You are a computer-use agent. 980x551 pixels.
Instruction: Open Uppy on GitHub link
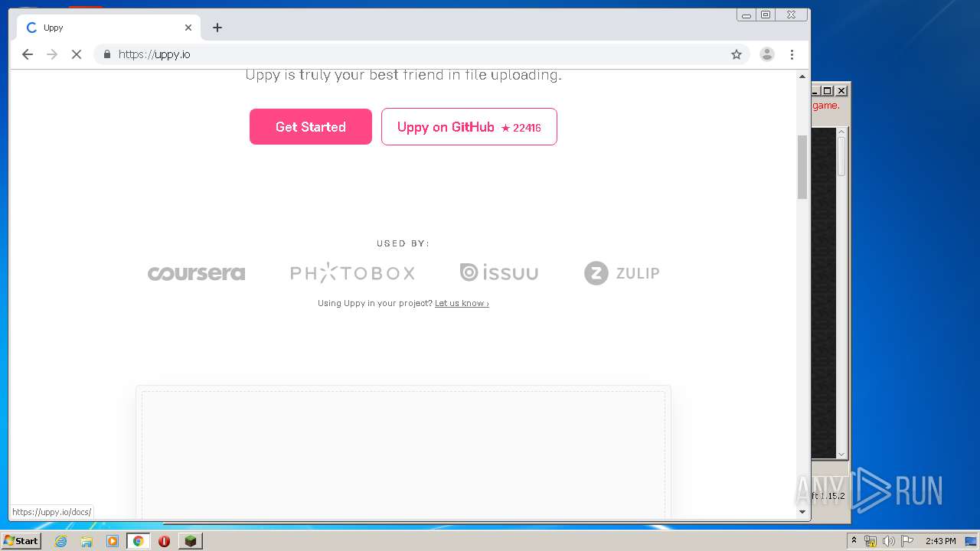click(469, 127)
